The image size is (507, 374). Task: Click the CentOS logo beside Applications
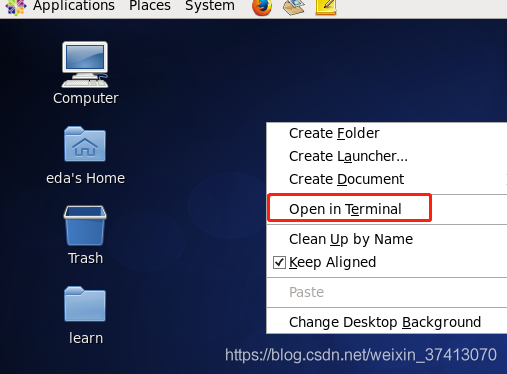pyautogui.click(x=15, y=7)
